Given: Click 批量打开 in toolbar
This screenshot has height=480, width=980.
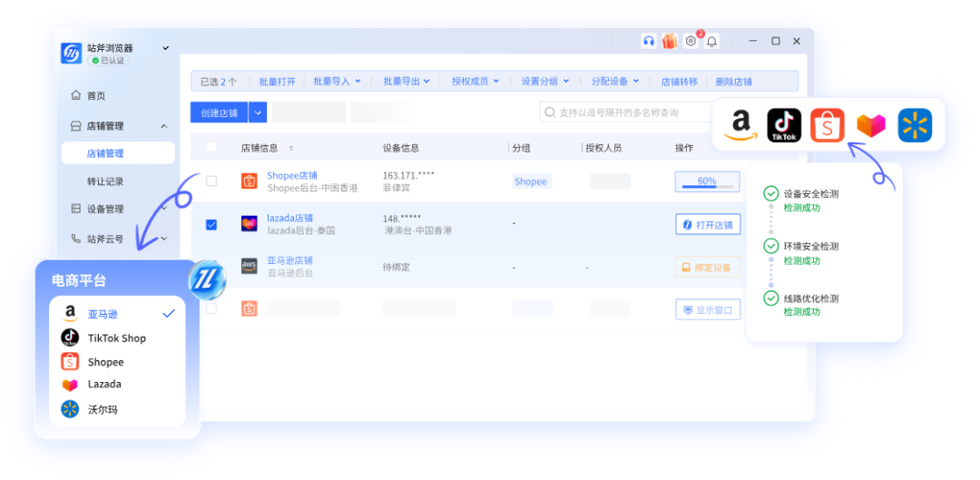Looking at the screenshot, I should tap(278, 82).
